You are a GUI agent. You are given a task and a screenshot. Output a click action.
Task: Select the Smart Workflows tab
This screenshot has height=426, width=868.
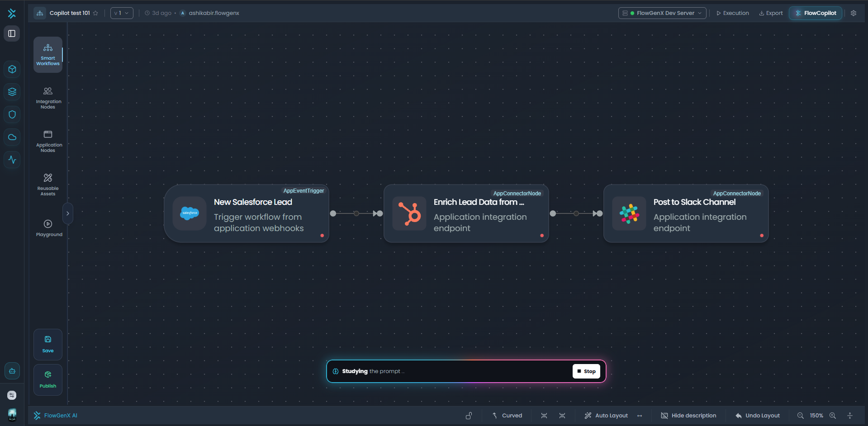click(48, 55)
